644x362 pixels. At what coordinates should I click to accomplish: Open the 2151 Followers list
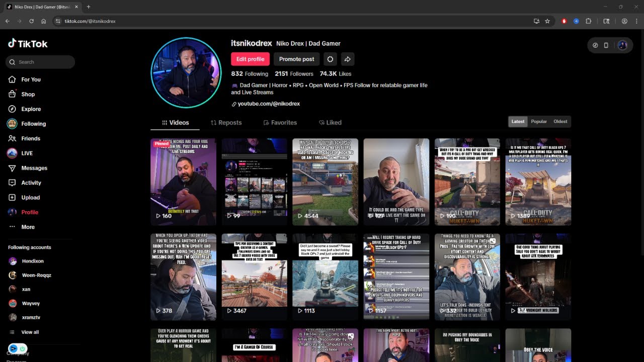(294, 74)
